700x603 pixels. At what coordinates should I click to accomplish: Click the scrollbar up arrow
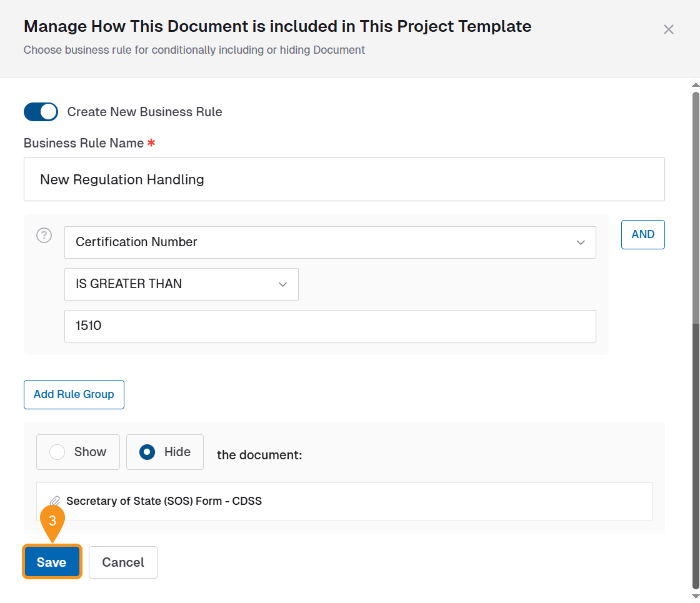click(695, 85)
